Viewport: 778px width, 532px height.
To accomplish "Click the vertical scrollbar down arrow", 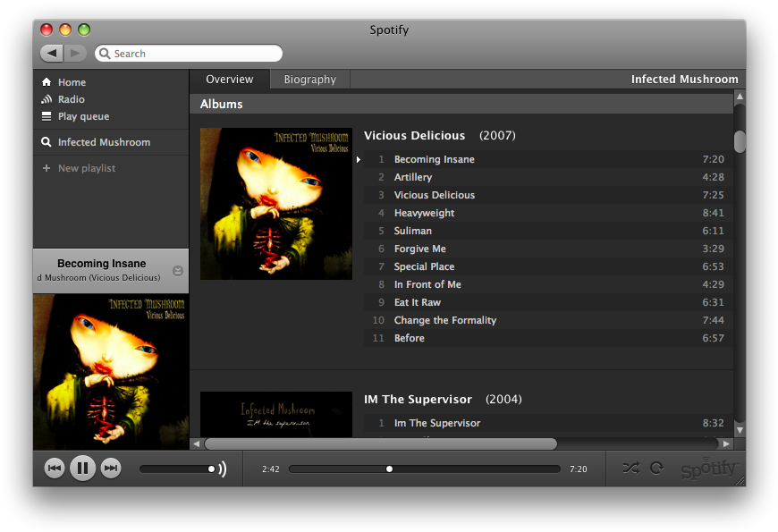I will coord(740,430).
